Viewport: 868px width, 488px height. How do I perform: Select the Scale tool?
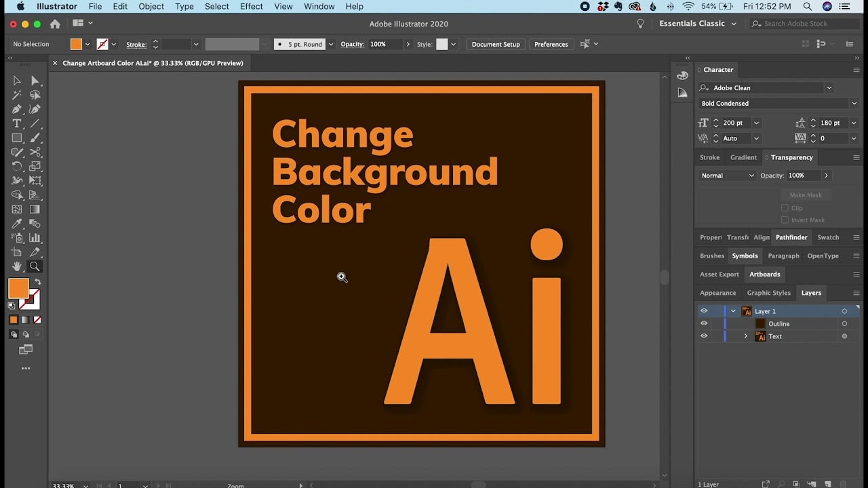pos(35,166)
